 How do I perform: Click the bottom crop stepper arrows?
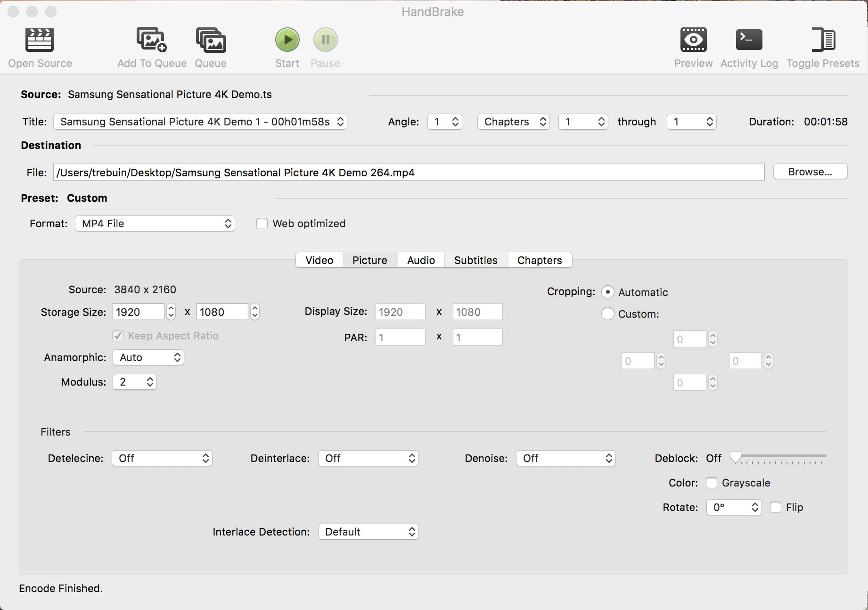pos(713,383)
